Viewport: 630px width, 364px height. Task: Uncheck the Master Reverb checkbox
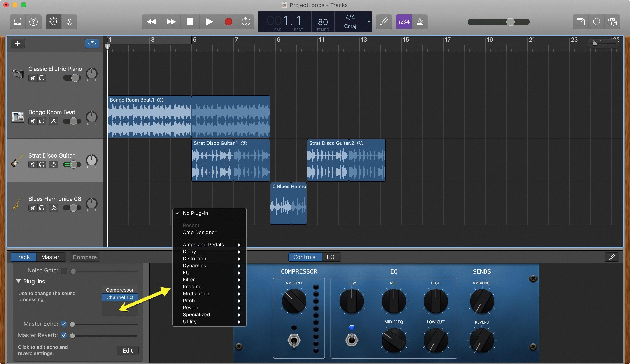[64, 335]
